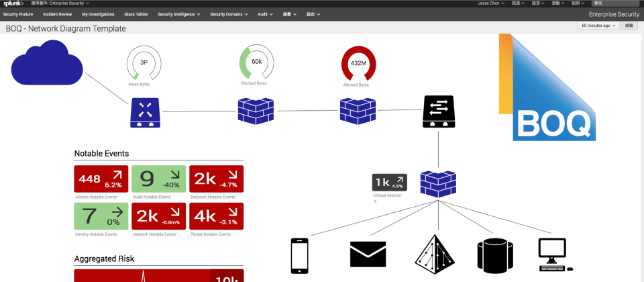
Task: Open the 4k Threat Notable Events tile
Action: [x=217, y=216]
